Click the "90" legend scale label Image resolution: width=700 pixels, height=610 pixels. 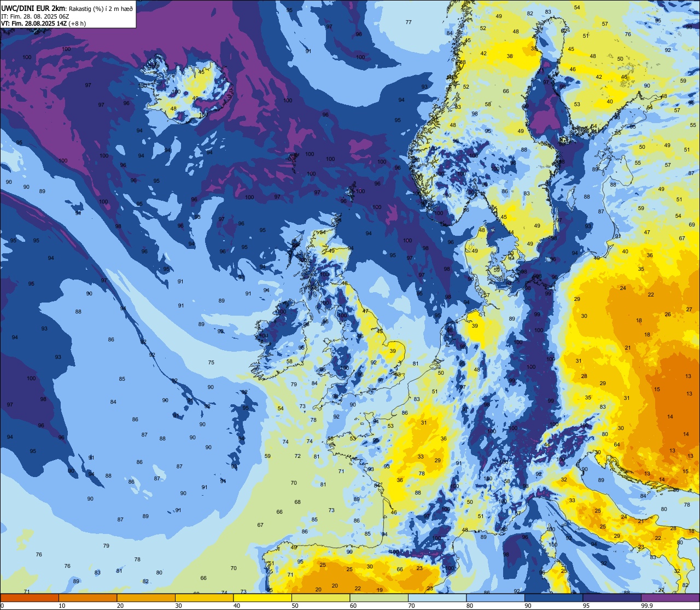click(528, 606)
